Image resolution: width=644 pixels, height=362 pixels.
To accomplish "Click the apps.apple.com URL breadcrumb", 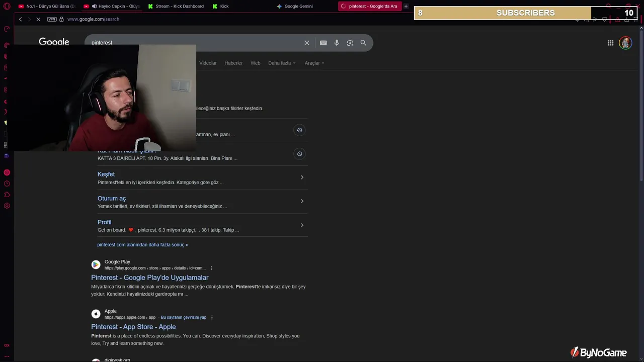I will coord(130,318).
